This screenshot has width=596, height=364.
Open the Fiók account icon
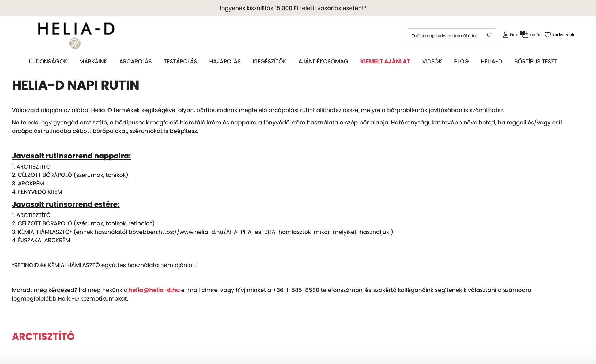[506, 35]
